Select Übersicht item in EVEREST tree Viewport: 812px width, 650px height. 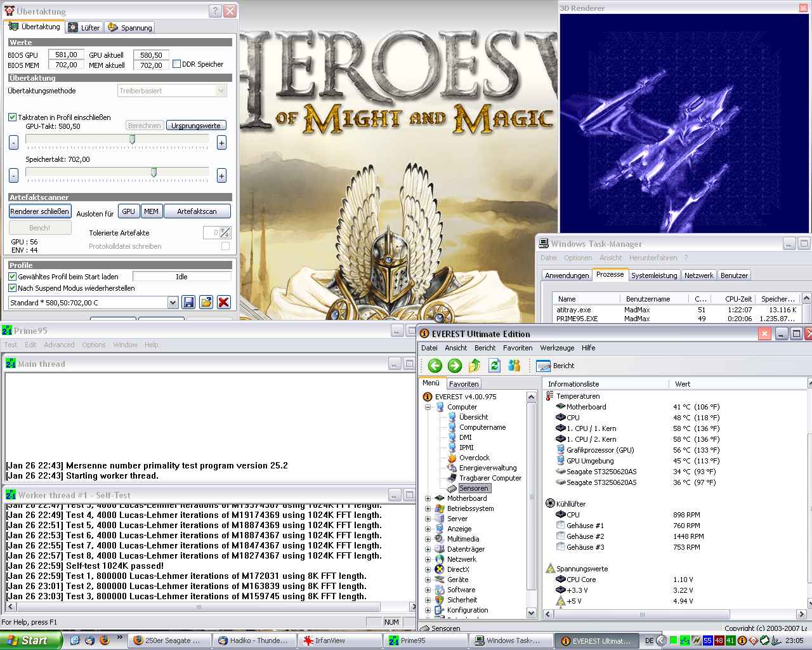tap(474, 417)
